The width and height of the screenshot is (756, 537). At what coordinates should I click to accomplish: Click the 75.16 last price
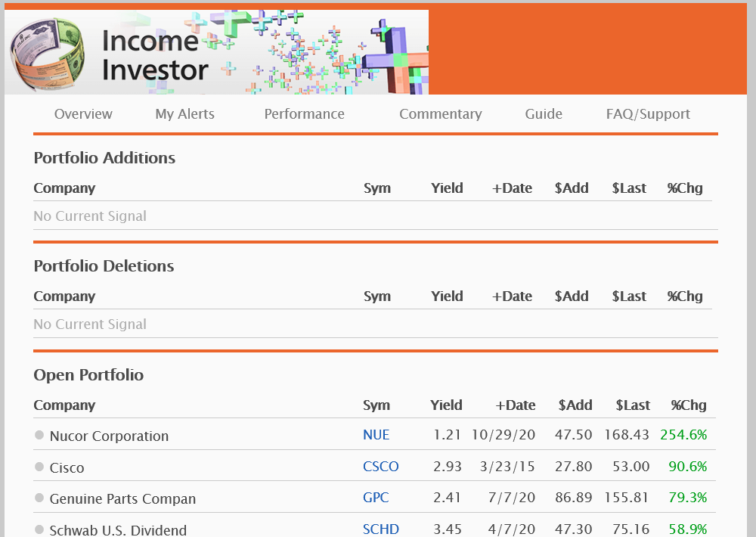point(631,529)
